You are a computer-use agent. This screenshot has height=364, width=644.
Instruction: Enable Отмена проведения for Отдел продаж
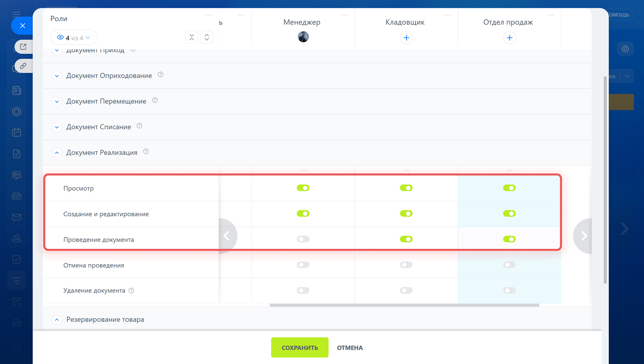[509, 265]
